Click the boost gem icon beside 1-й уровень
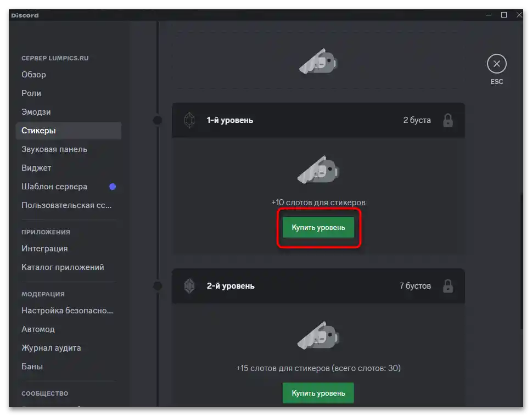Image resolution: width=532 pixels, height=416 pixels. coord(189,120)
